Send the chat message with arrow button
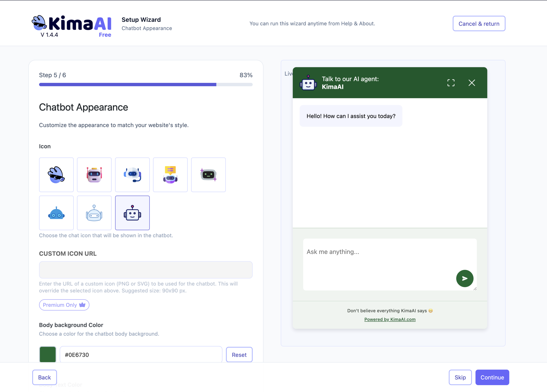Image resolution: width=547 pixels, height=392 pixels. [x=465, y=278]
